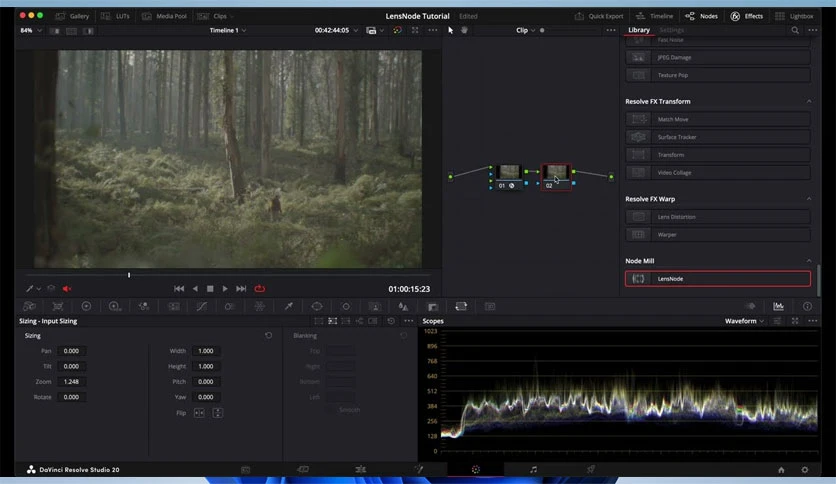Select the Surface Tracker effect
Screen dimensions: 836x484
coord(718,137)
